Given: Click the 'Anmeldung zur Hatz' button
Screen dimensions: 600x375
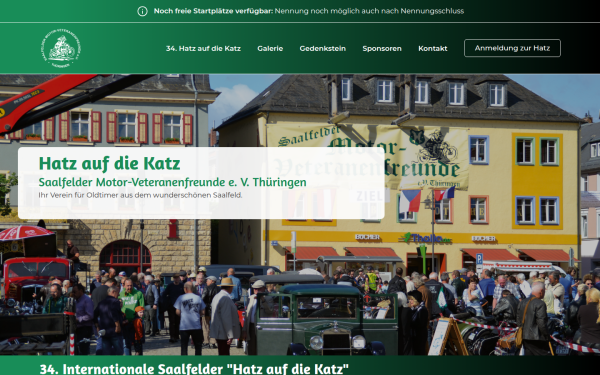Looking at the screenshot, I should [512, 48].
